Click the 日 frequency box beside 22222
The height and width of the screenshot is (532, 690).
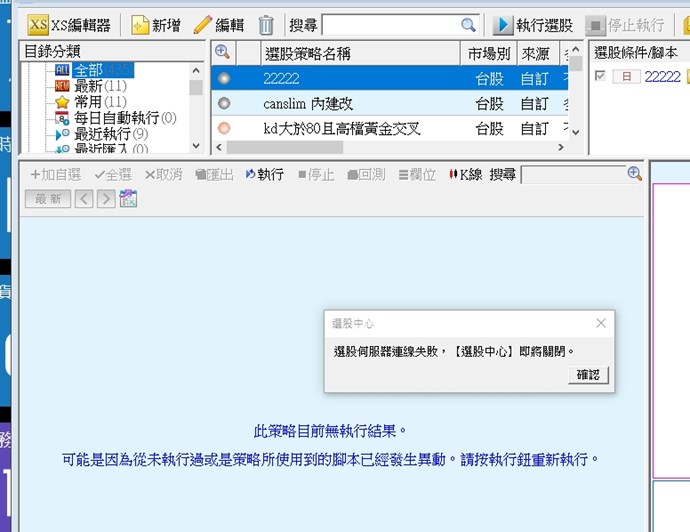(626, 77)
